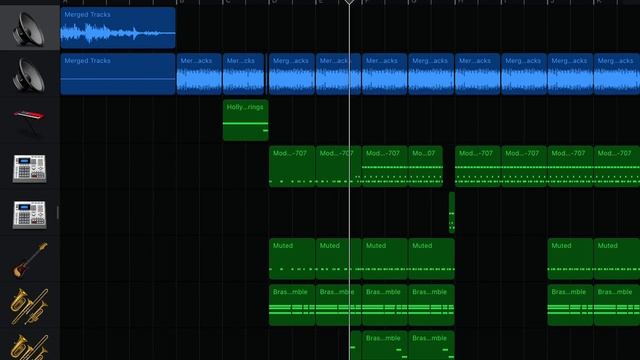Click the track header resize handle beside the second drum machine
Viewport: 640px width, 360px height.
click(x=58, y=212)
